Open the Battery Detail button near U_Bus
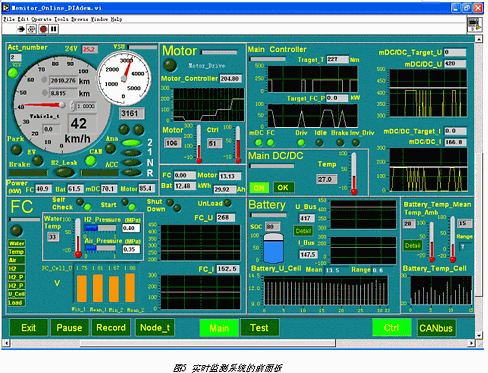Viewport: 488px width, 373px height. tap(303, 231)
